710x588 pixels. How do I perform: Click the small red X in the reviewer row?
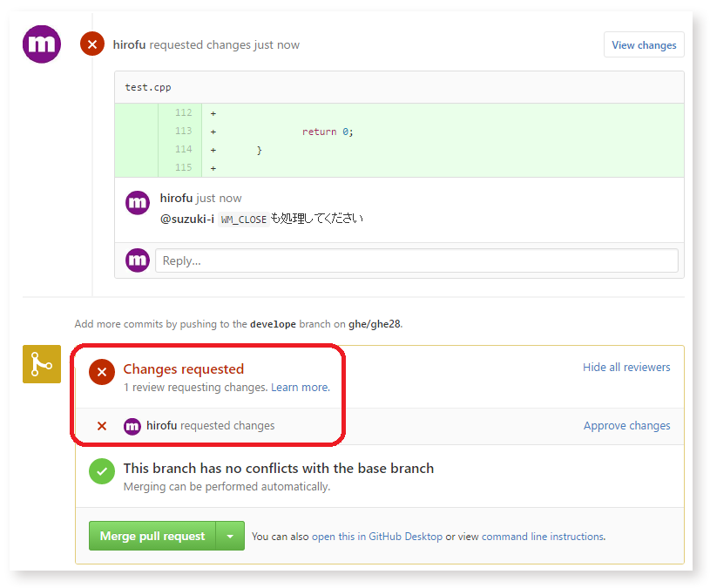point(102,426)
